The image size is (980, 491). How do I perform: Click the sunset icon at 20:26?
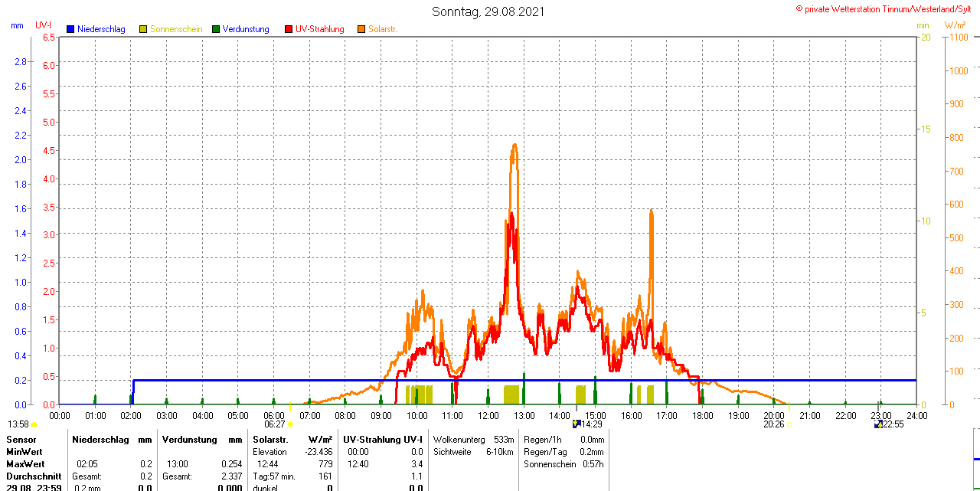tap(789, 424)
